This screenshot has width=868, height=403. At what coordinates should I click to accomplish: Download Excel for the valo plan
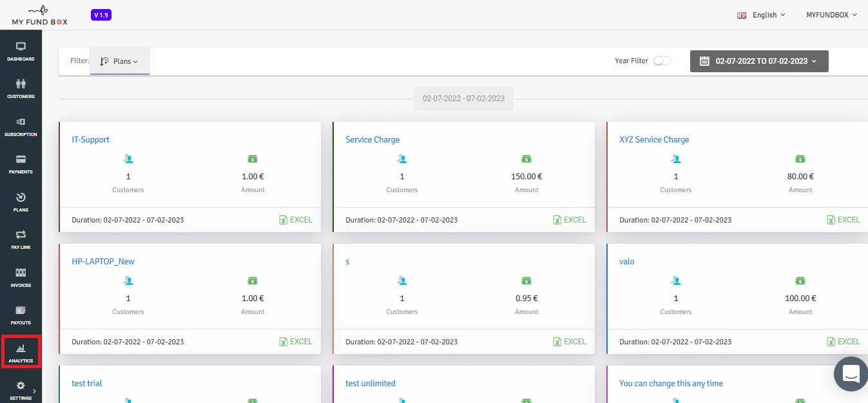click(844, 342)
